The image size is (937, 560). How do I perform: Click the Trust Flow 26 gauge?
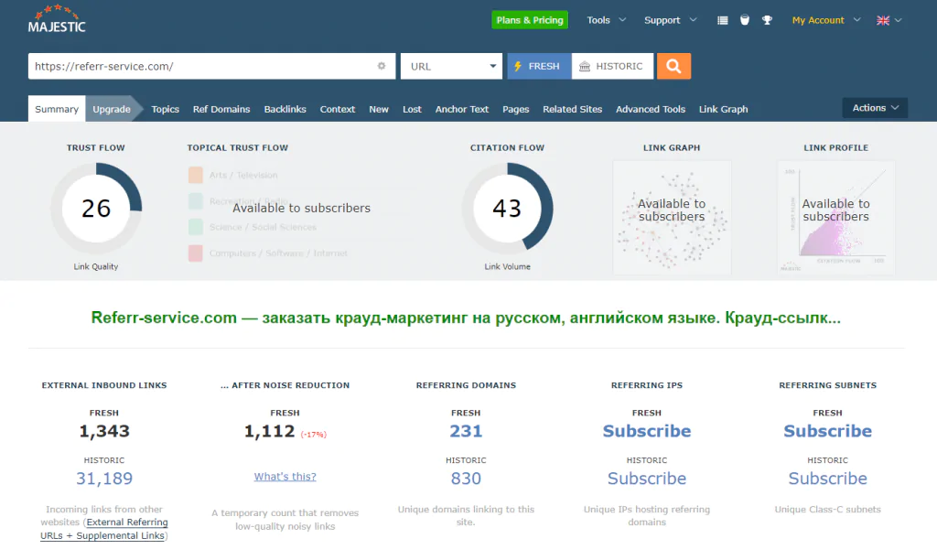95,208
